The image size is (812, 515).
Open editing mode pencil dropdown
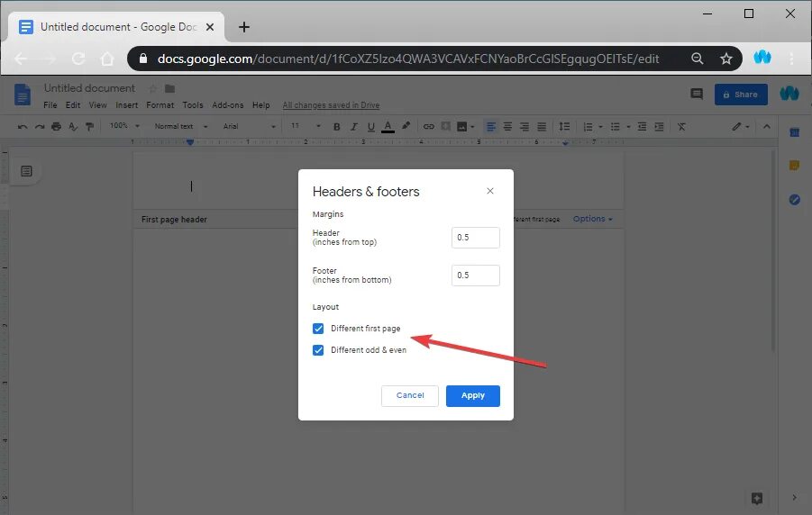click(x=741, y=127)
